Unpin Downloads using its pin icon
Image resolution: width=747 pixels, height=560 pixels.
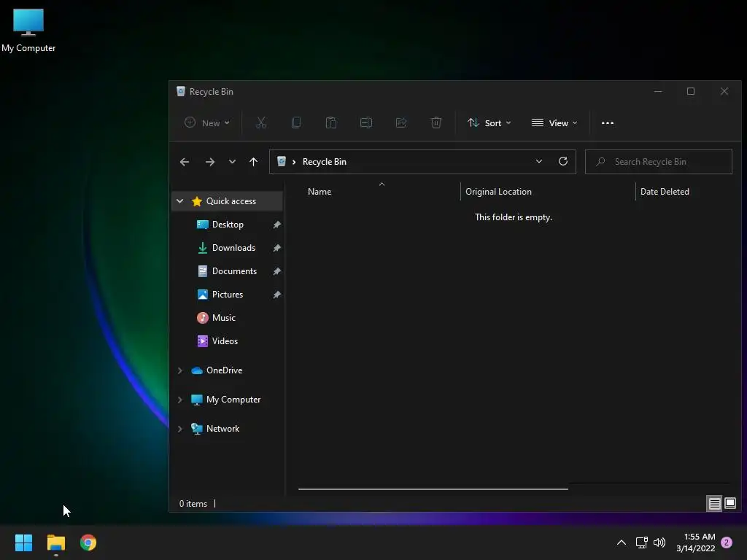click(x=276, y=248)
